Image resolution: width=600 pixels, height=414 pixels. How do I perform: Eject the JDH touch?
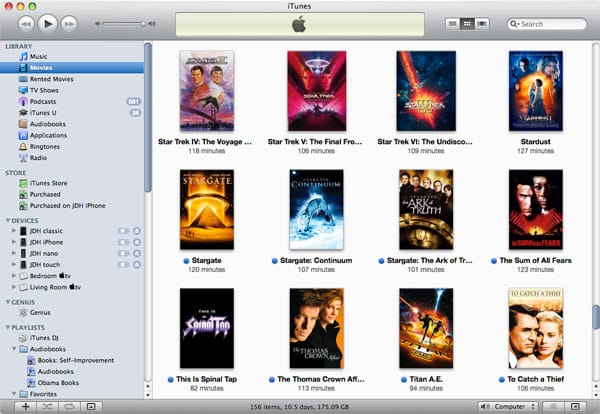pos(137,265)
